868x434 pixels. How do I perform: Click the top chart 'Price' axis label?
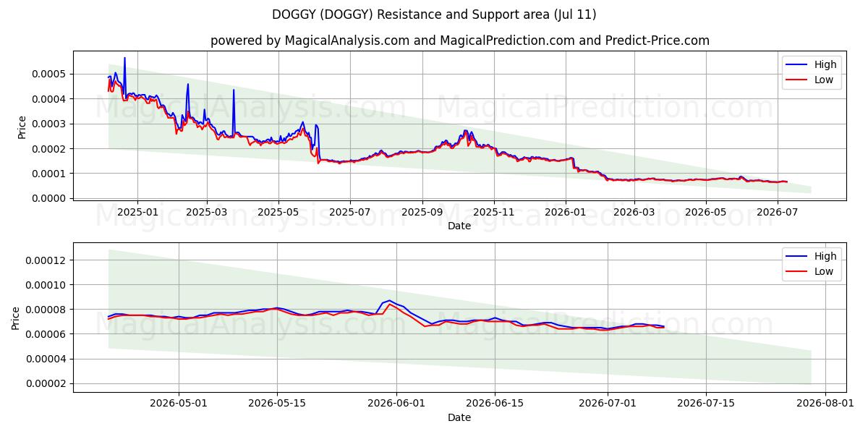point(22,127)
